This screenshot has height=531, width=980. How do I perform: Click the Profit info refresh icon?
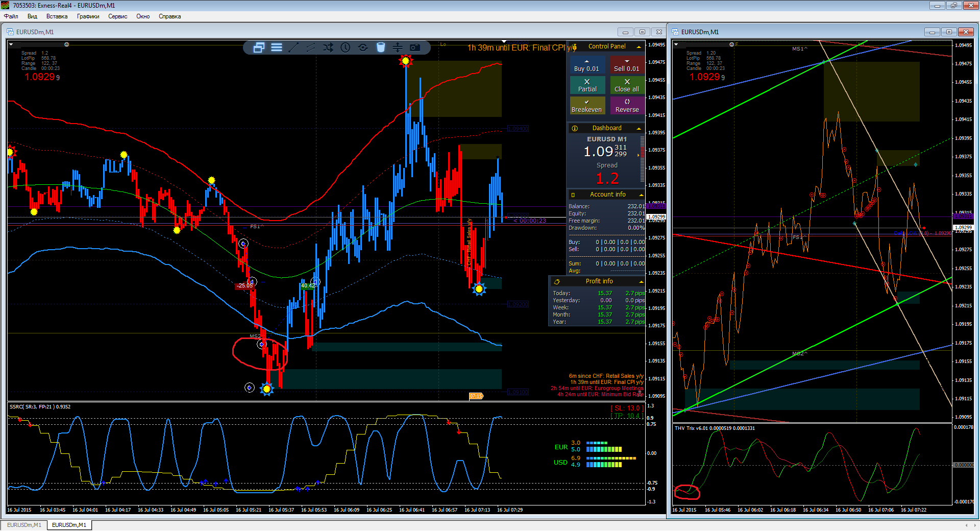557,281
